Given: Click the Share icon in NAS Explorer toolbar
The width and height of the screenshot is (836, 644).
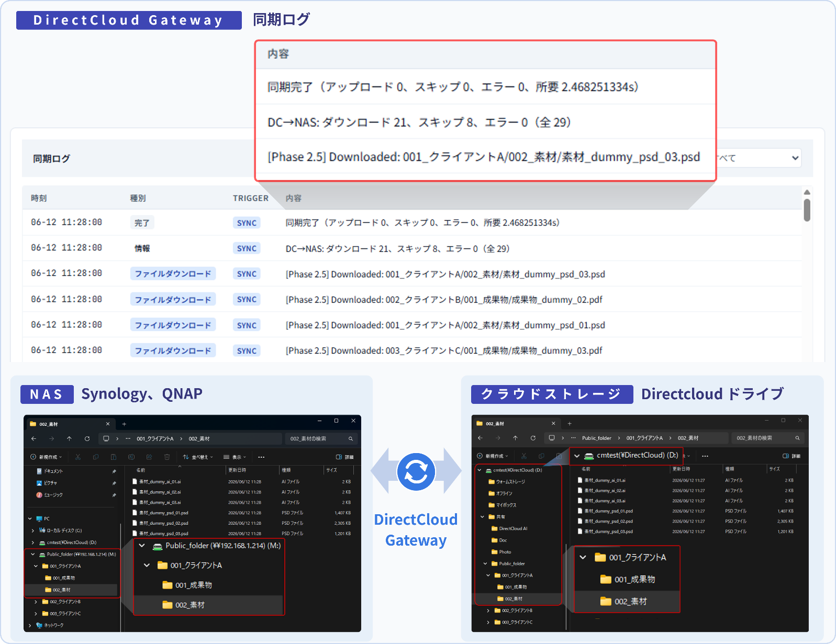Looking at the screenshot, I should click(149, 457).
